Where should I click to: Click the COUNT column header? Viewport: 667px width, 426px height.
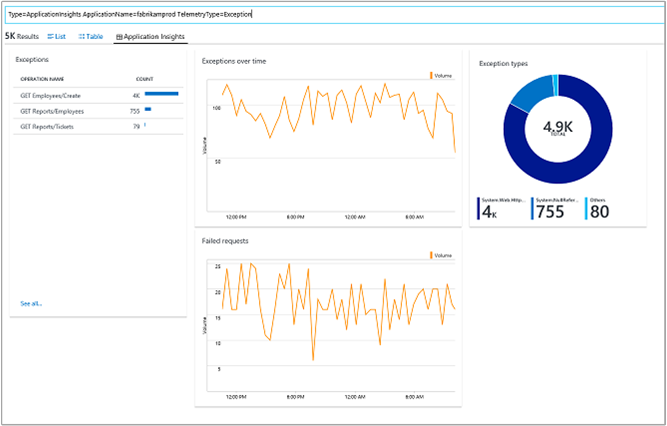pos(145,78)
